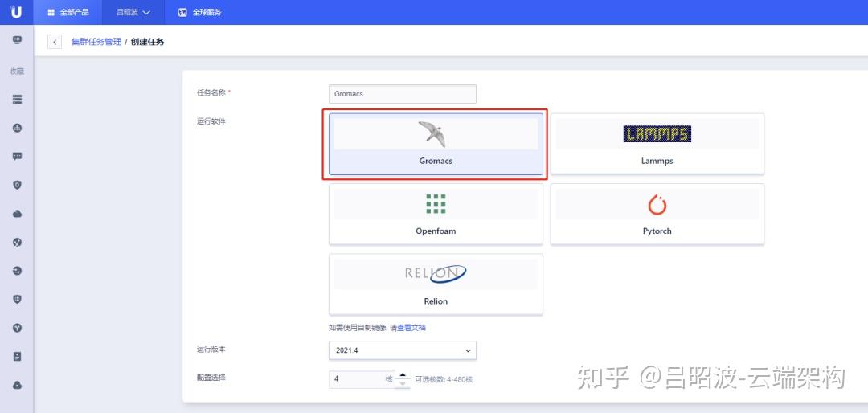Image resolution: width=868 pixels, height=413 pixels.
Task: Open the circled Y-fork sidebar icon
Action: 17,328
